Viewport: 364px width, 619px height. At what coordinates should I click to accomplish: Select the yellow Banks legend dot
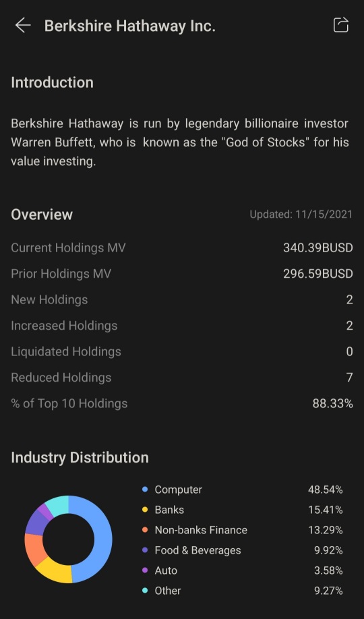click(x=145, y=510)
